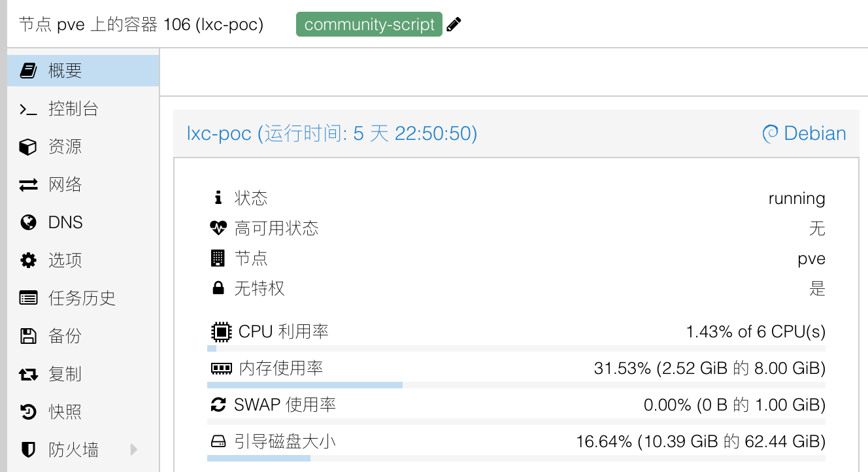This screenshot has height=472, width=868.
Task: Click the Debian OS label
Action: (x=805, y=134)
